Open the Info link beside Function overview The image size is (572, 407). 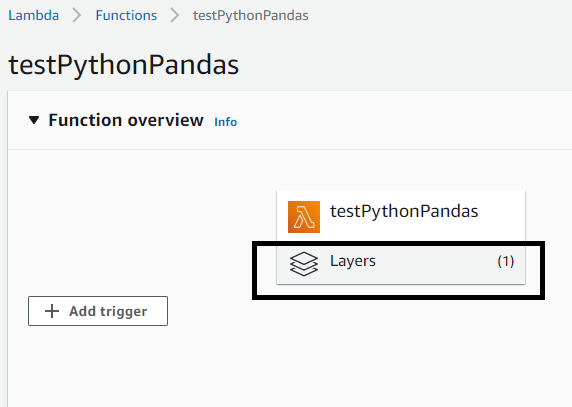[225, 122]
